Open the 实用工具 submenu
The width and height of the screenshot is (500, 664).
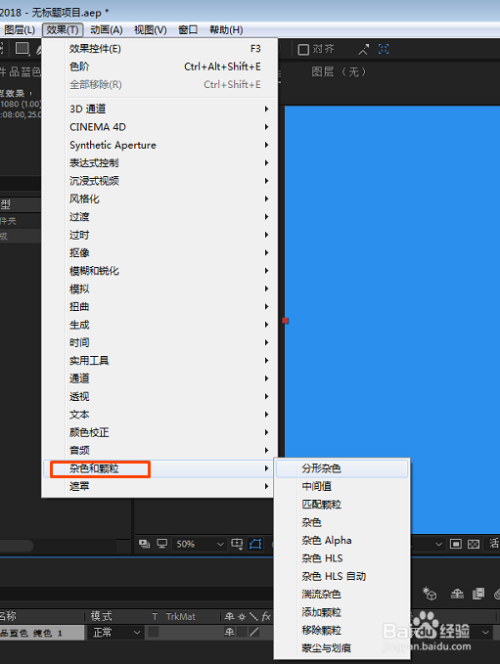tap(160, 361)
